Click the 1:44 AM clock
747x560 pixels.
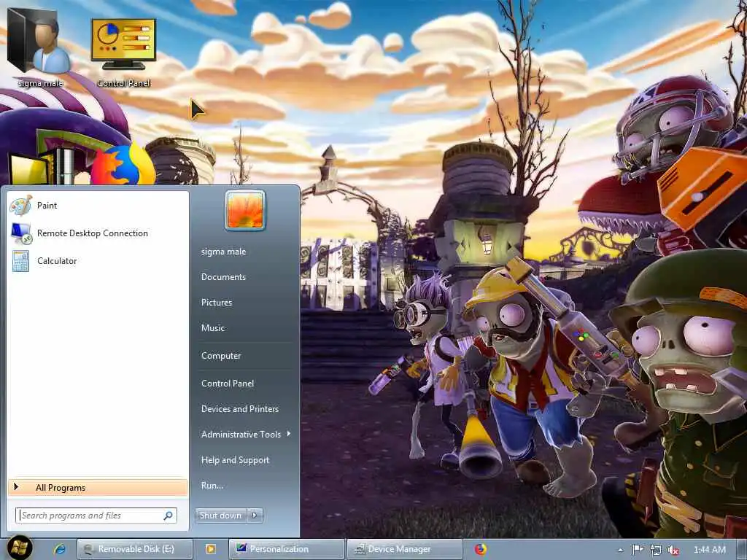709,550
